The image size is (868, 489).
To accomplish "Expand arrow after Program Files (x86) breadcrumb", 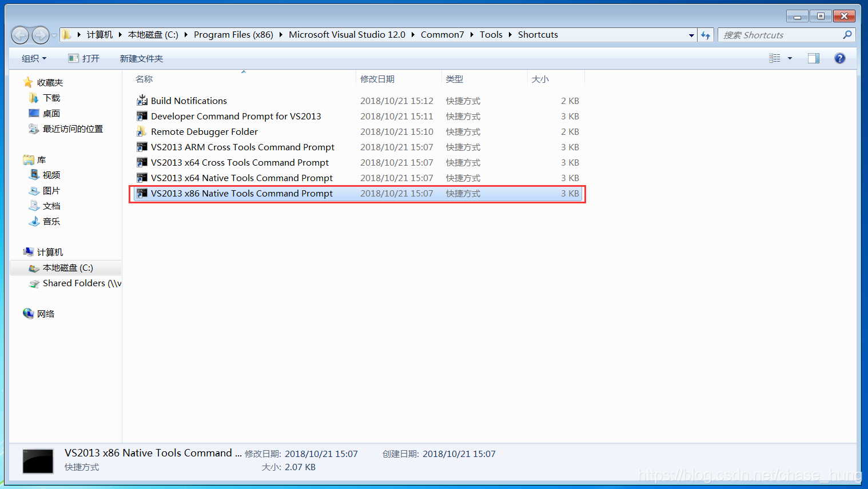I will coord(281,35).
